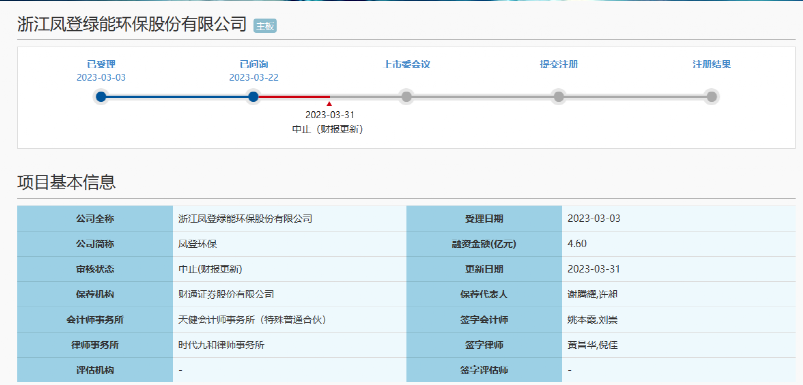This screenshot has height=385, width=803.
Task: Click the 2023-03-03 date under 已受理
Action: pyautogui.click(x=101, y=78)
